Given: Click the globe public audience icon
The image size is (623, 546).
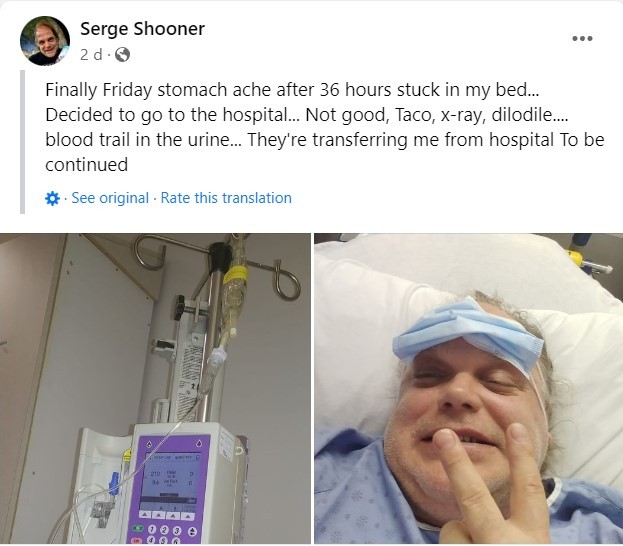Looking at the screenshot, I should click(122, 54).
